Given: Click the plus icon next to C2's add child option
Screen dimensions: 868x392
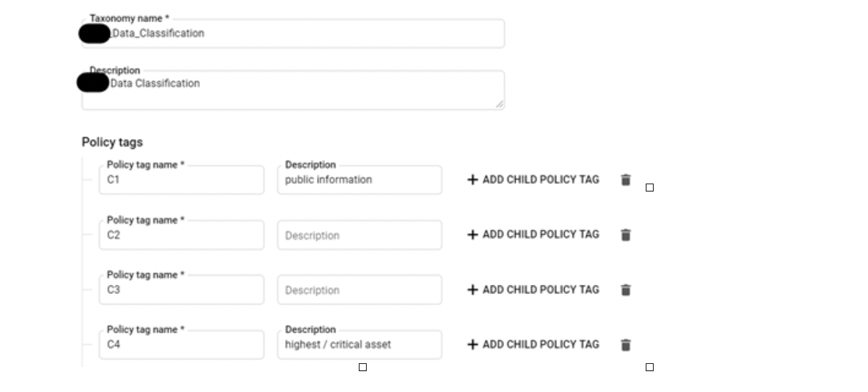Looking at the screenshot, I should [473, 235].
